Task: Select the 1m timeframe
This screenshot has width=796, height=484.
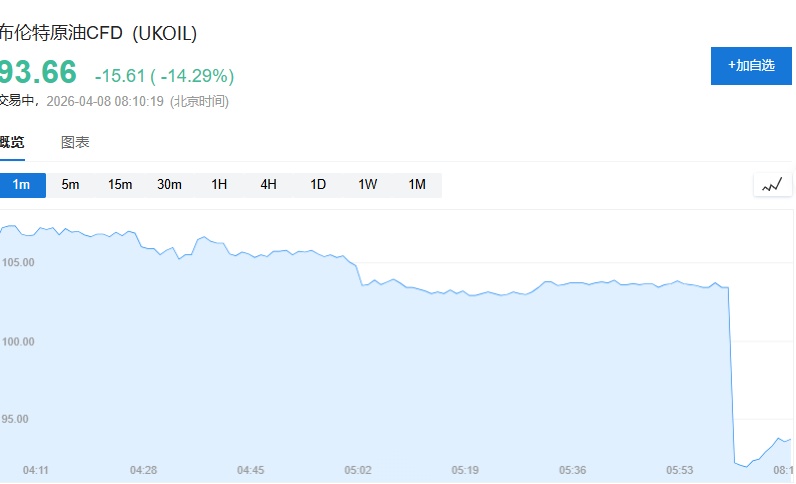Action: point(22,185)
